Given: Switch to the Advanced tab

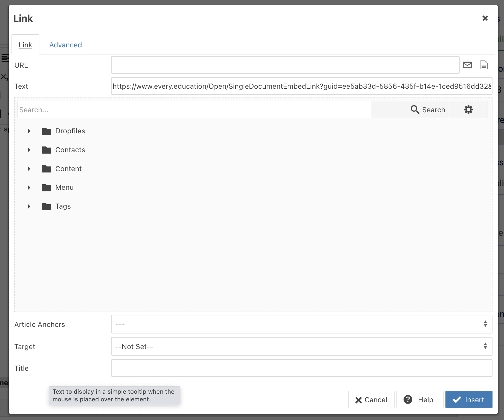Looking at the screenshot, I should [x=65, y=45].
